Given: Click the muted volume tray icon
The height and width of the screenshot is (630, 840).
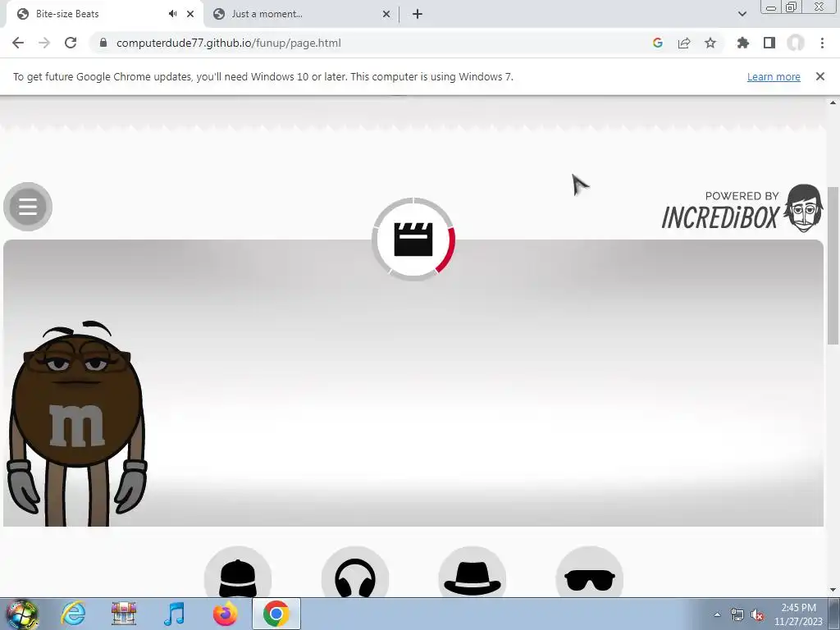Looking at the screenshot, I should click(757, 615).
